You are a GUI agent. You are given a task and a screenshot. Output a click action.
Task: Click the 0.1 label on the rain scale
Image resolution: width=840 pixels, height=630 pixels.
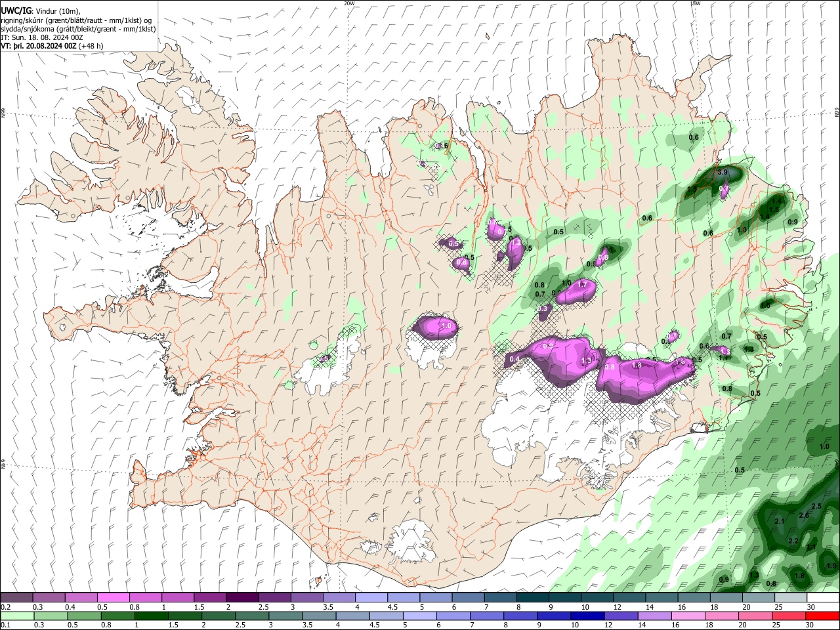[x=6, y=625]
